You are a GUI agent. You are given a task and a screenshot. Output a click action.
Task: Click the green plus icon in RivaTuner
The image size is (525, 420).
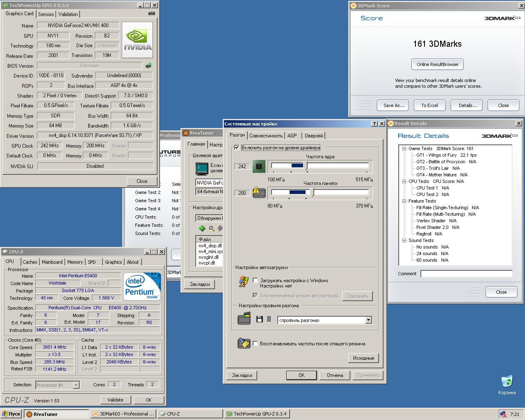[x=202, y=228]
